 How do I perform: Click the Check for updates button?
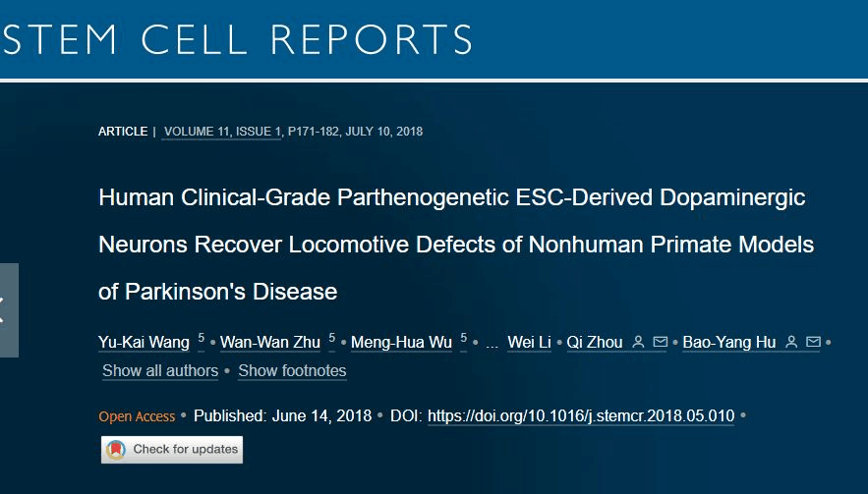172,450
